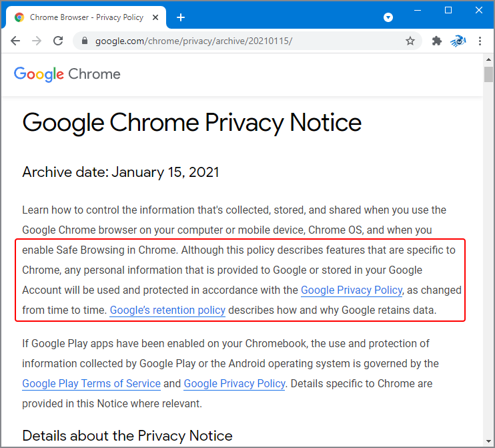Click the Google Chrome logo in page header

pos(67,74)
